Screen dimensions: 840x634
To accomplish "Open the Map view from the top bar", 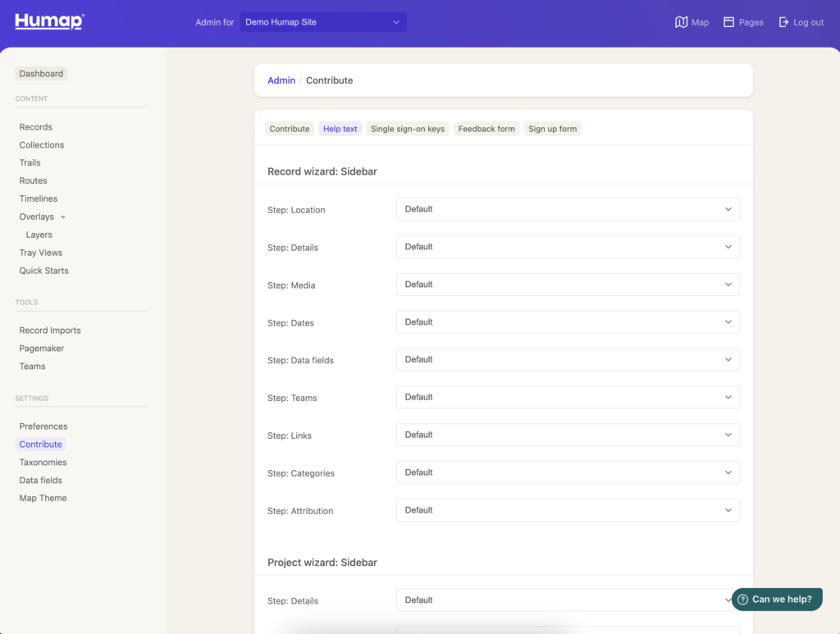I will point(692,22).
